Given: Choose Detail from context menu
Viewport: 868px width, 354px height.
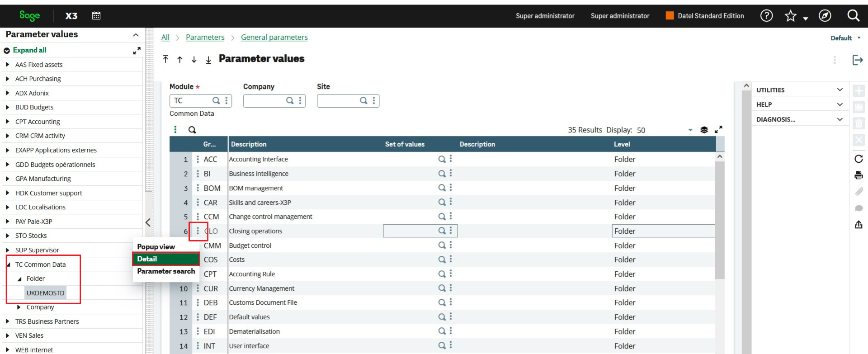Looking at the screenshot, I should coord(166,259).
